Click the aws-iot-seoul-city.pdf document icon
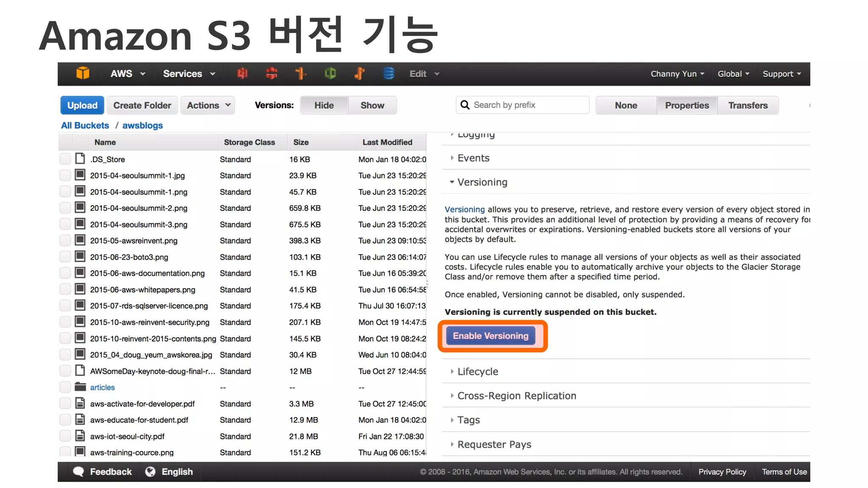 (80, 436)
